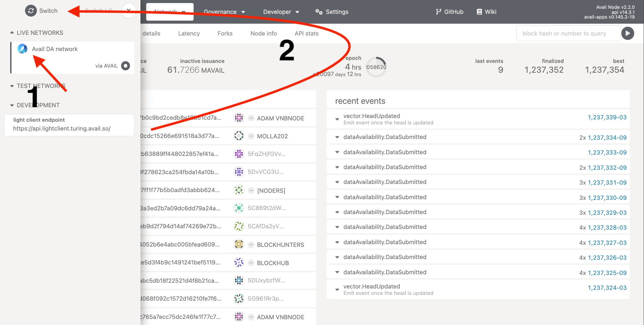Screen dimensions: 644x325
Task: Collapse the LIVE NETWORKS section
Action: point(12,33)
